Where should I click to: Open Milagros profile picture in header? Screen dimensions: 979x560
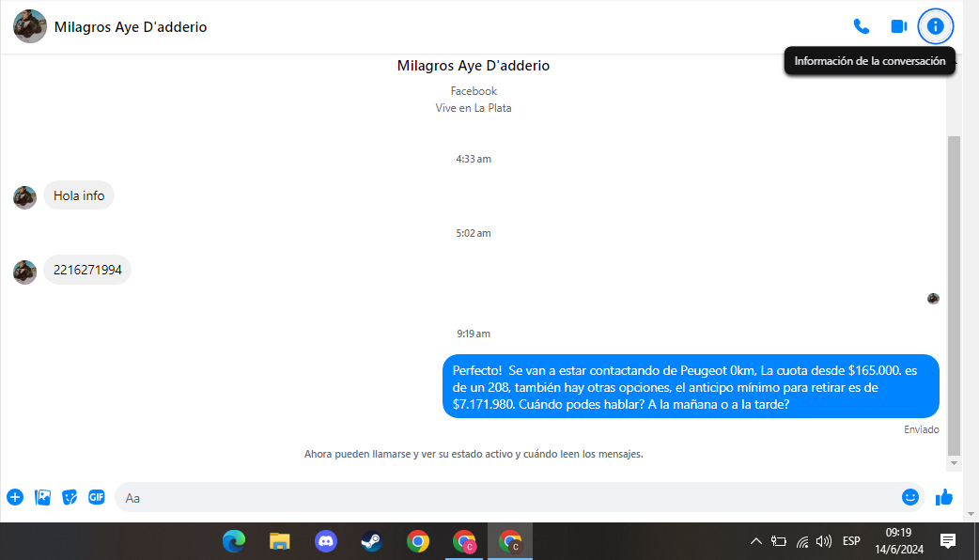29,26
